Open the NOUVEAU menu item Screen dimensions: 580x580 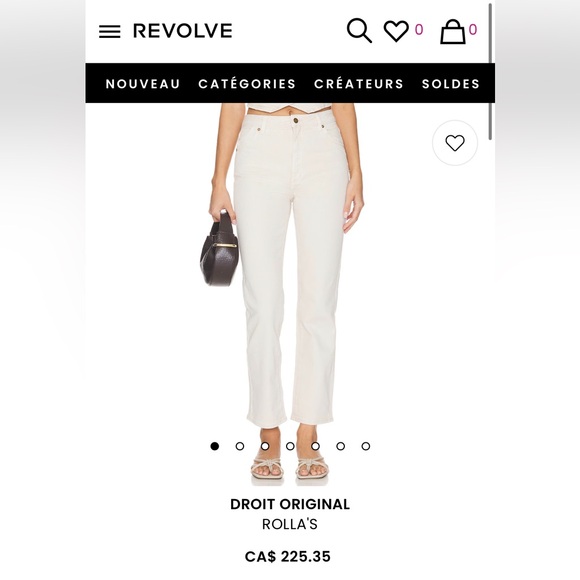pyautogui.click(x=143, y=84)
